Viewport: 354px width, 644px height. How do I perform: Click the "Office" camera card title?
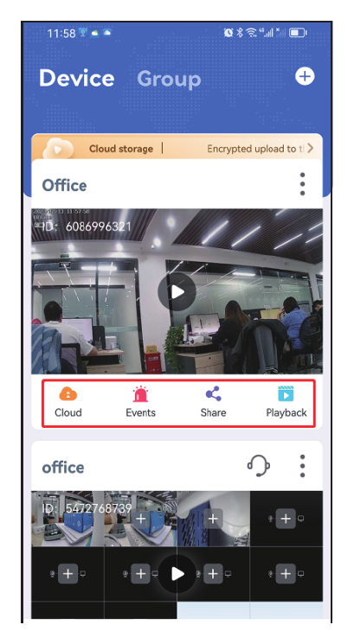pos(64,186)
